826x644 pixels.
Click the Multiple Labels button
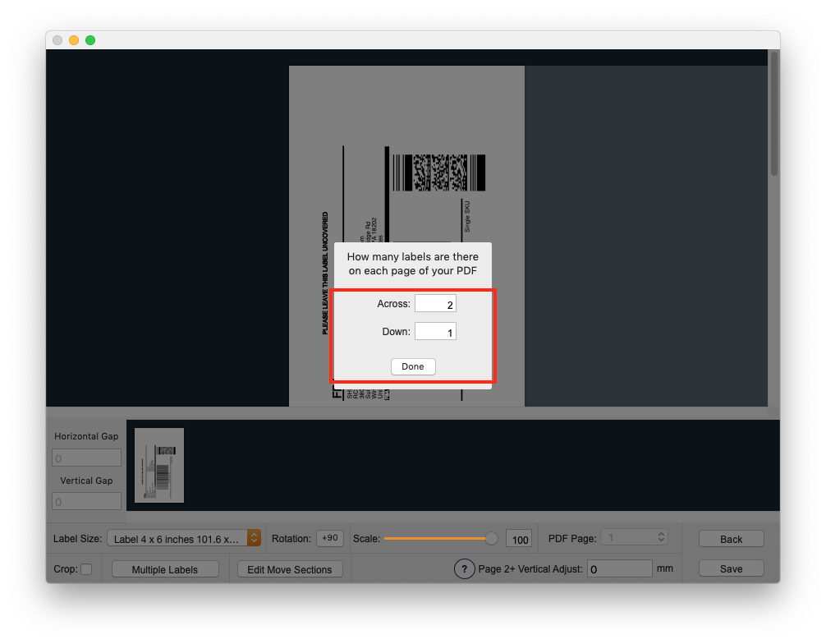[165, 569]
